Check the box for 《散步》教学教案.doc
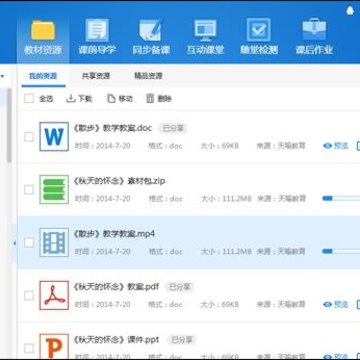This screenshot has height=360, width=360. [29, 137]
